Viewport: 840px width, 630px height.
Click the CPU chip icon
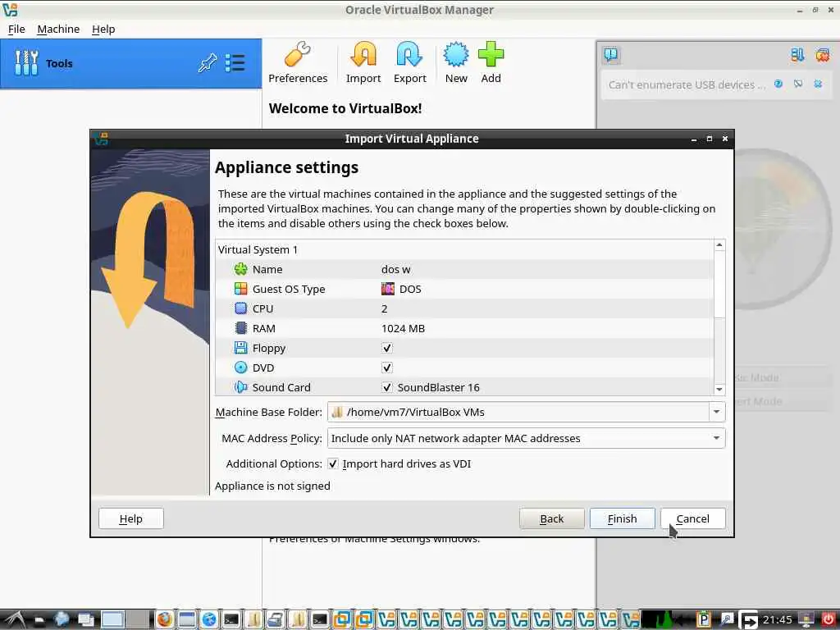pos(240,308)
